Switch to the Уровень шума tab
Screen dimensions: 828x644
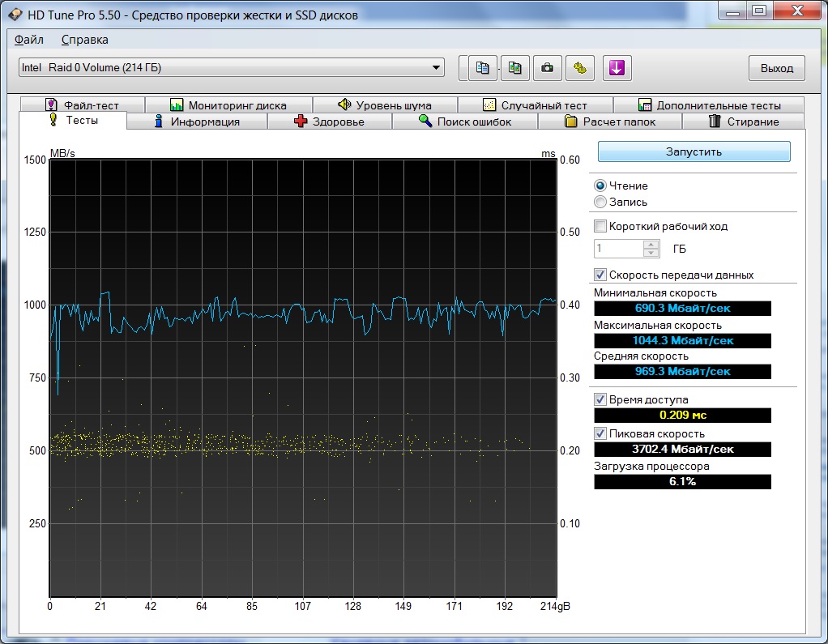click(x=385, y=104)
